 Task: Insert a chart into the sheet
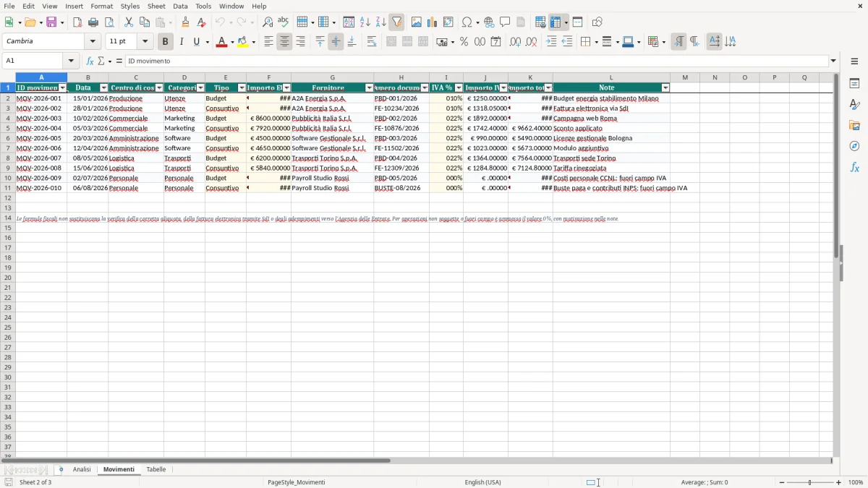tap(433, 22)
